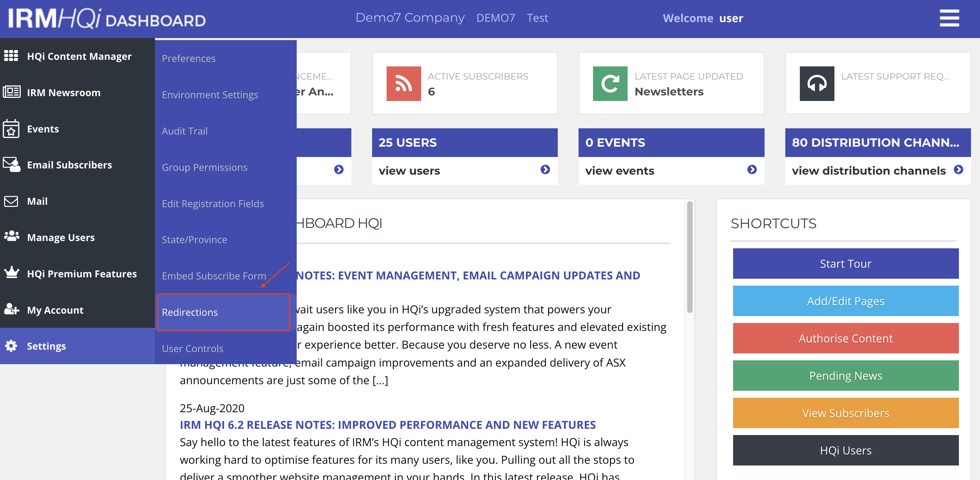Click the red RSS Active Subscribers icon
This screenshot has width=980, height=480.
point(404,84)
